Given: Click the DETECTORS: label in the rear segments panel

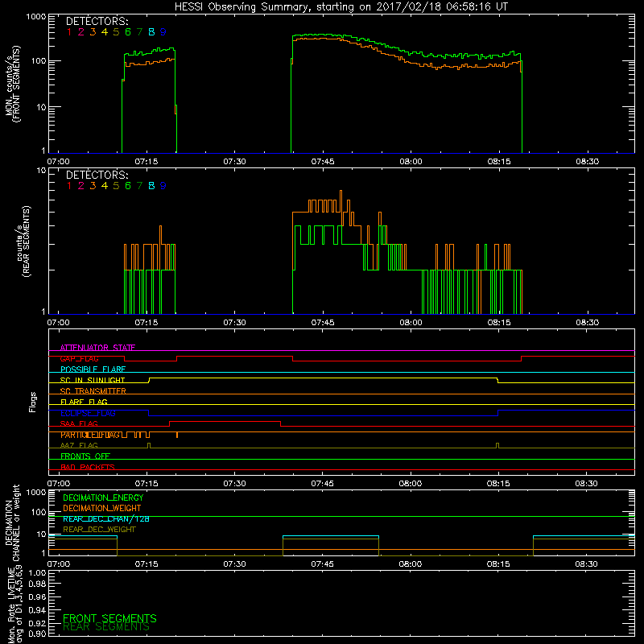Looking at the screenshot, I should 97,175.
